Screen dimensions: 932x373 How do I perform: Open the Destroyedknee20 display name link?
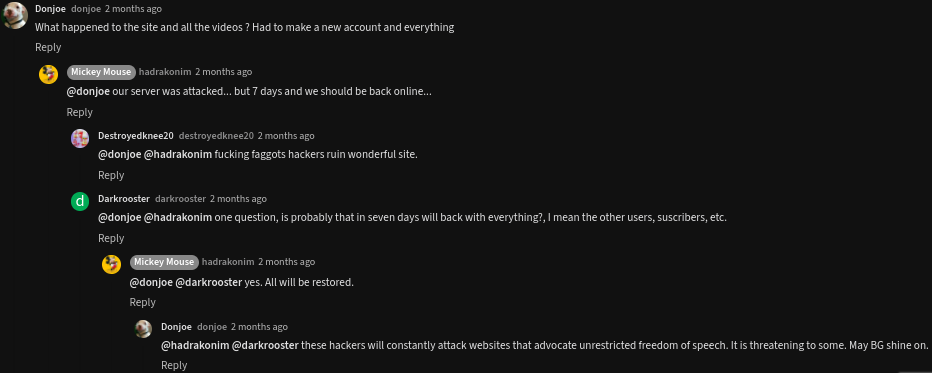pyautogui.click(x=136, y=135)
